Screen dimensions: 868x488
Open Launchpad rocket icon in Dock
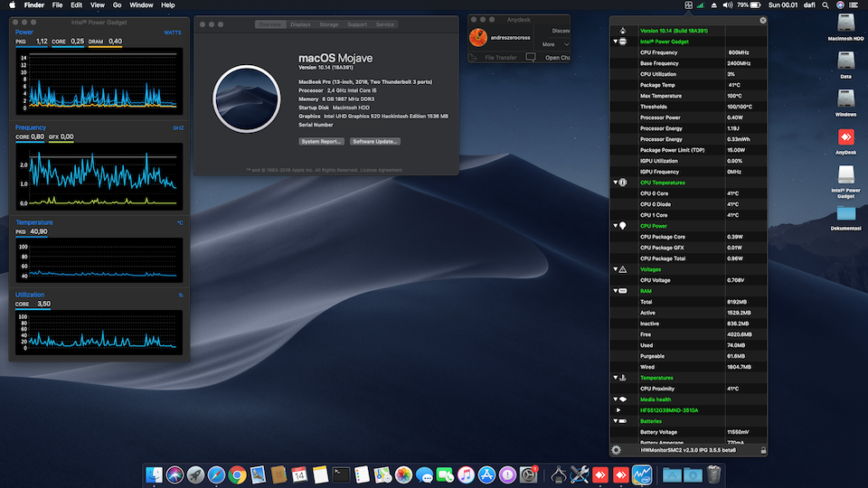(x=195, y=474)
